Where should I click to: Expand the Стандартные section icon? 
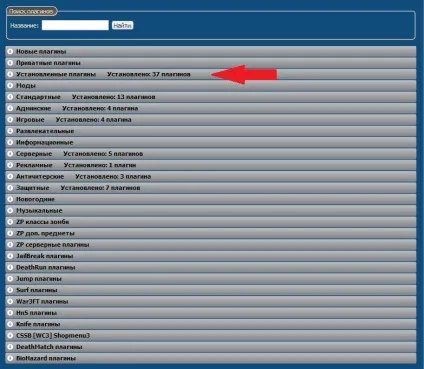[10, 97]
